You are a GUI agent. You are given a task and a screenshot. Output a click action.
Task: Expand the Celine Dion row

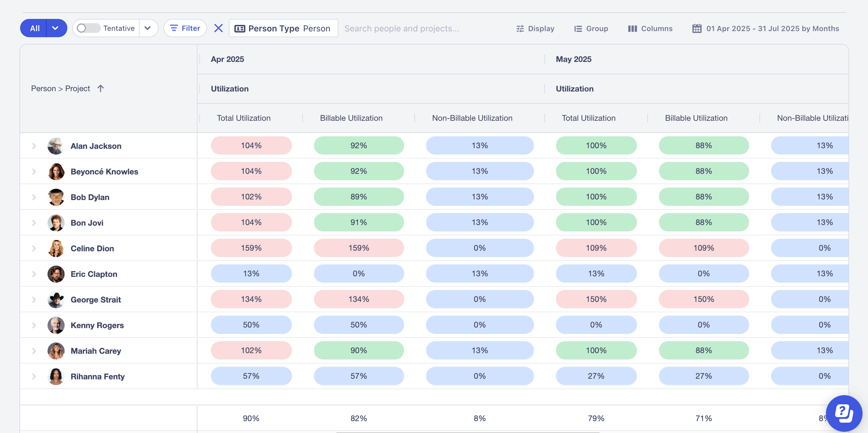[34, 249]
